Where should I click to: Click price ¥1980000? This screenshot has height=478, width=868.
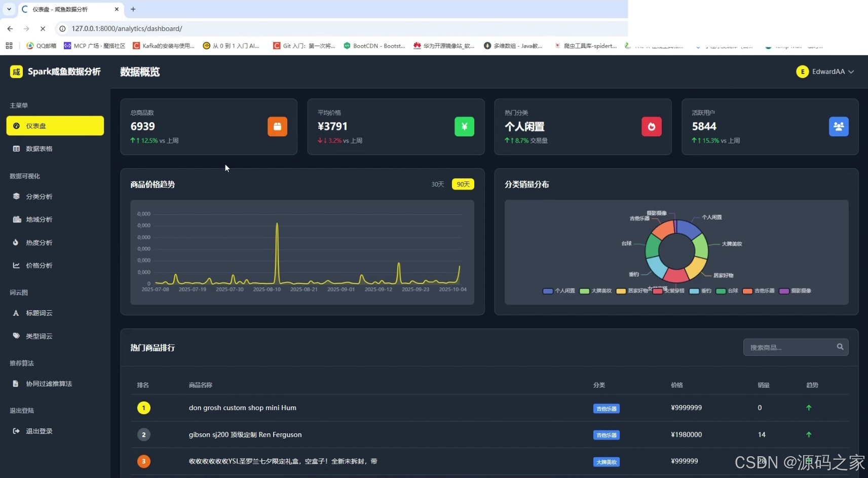coord(686,434)
